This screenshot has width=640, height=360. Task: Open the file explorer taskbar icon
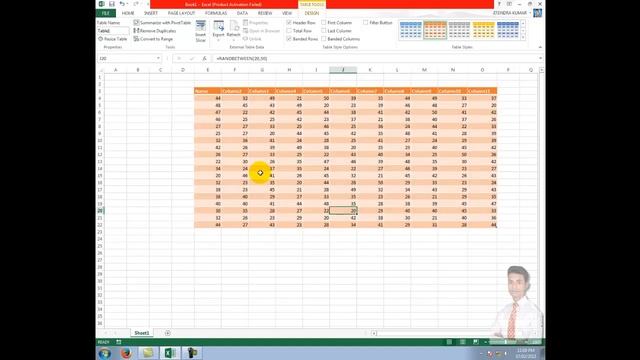point(148,353)
